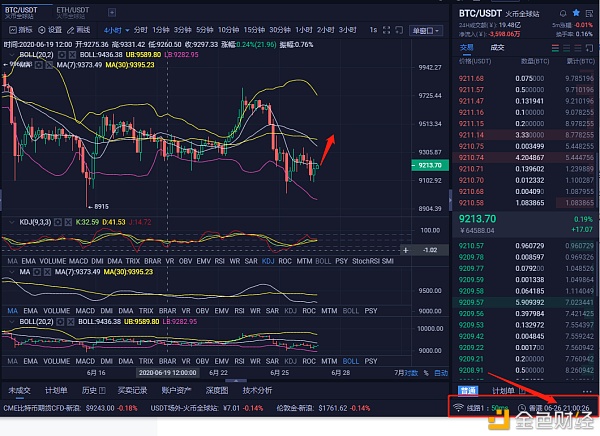Click the screenshot icon beside fullscreen

pos(399,30)
